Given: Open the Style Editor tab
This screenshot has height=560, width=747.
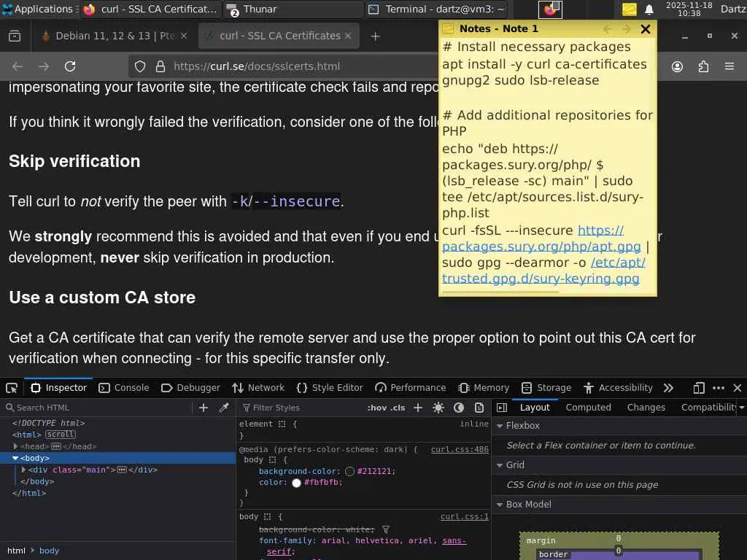Looking at the screenshot, I should pos(330,388).
